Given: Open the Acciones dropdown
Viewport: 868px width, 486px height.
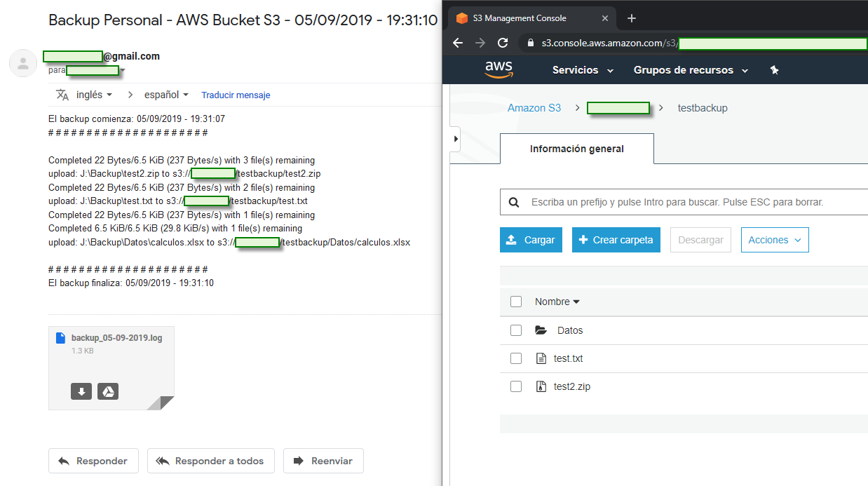Looking at the screenshot, I should [774, 239].
